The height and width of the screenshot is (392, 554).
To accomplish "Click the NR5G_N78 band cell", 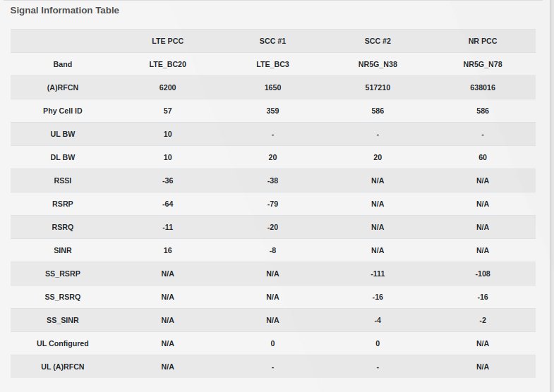I will (483, 64).
